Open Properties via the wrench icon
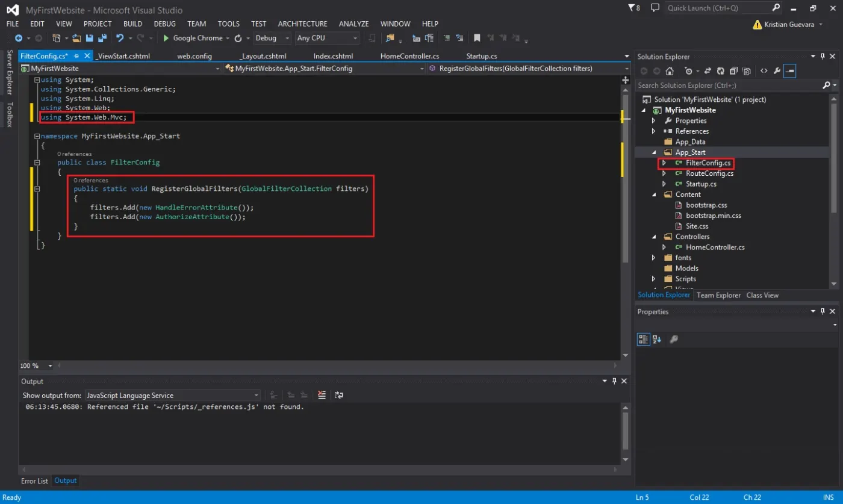This screenshot has height=504, width=843. (777, 71)
